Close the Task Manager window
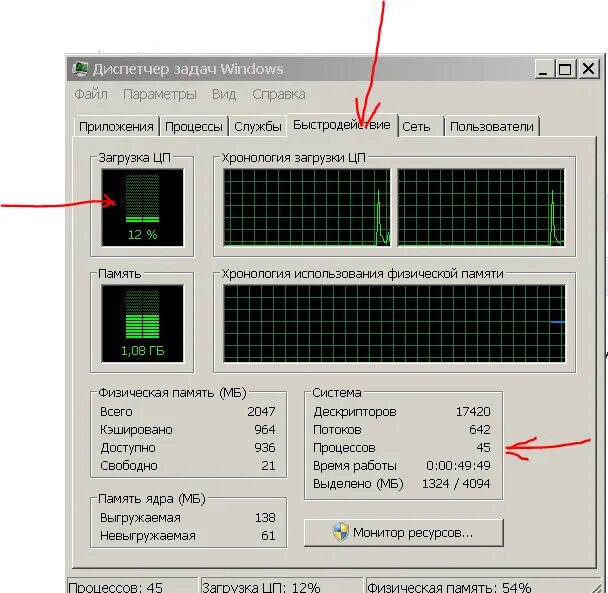 click(x=588, y=69)
